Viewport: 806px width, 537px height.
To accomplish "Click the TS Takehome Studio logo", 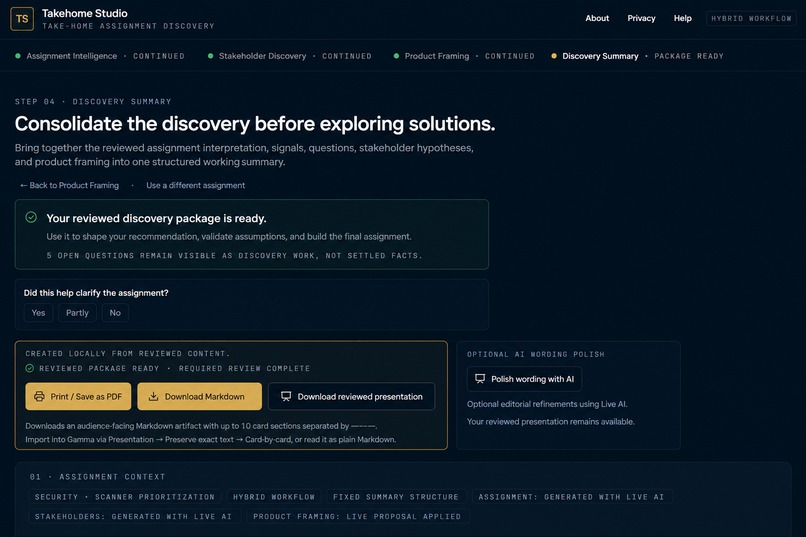I will coord(22,19).
